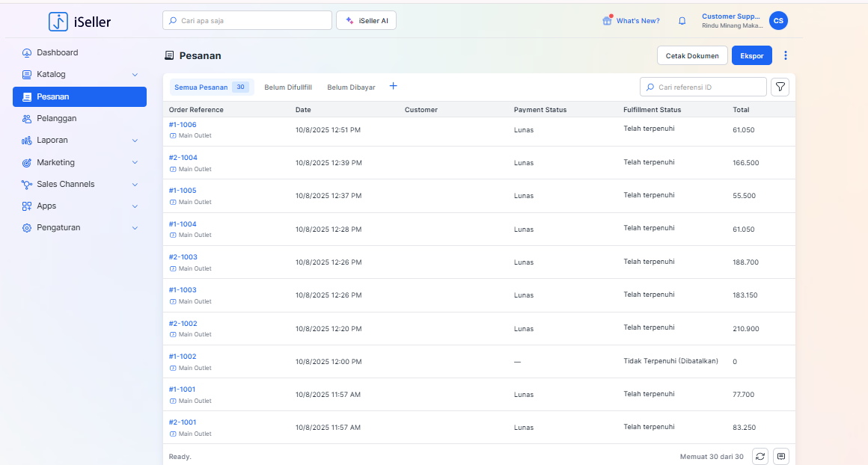Expand the Katalog menu chevron

[x=135, y=75]
